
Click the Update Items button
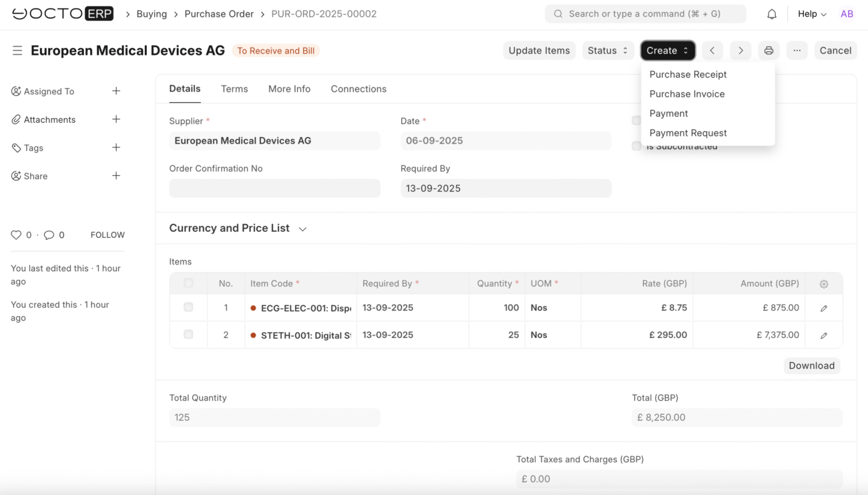click(539, 51)
